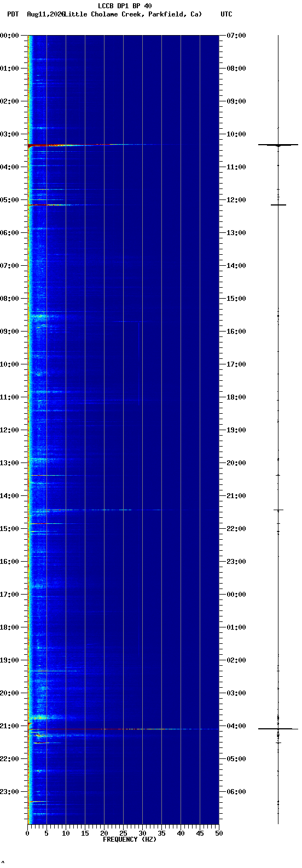
Task: Click the 'PDT' timezone label
Action: [13, 14]
